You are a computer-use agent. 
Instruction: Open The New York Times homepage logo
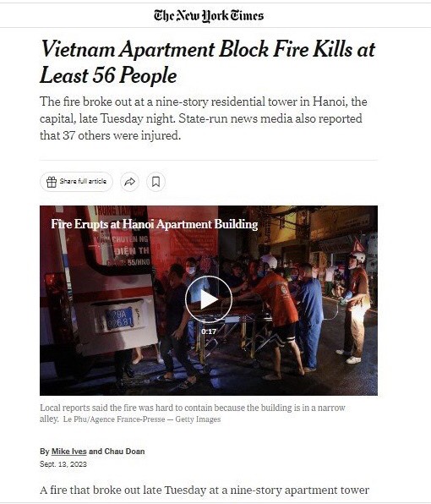[x=209, y=15]
